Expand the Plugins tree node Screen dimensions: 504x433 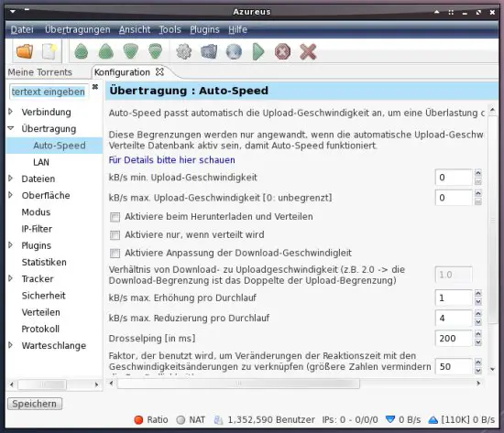(11, 245)
